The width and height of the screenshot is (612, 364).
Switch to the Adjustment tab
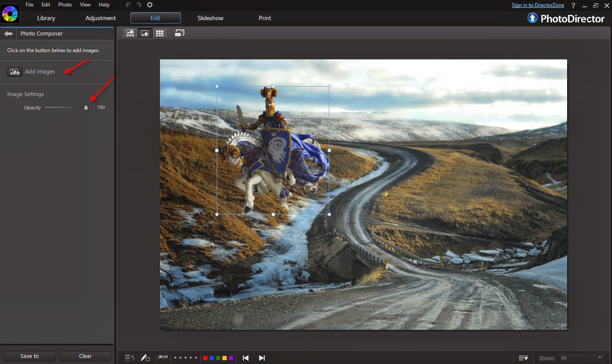101,18
